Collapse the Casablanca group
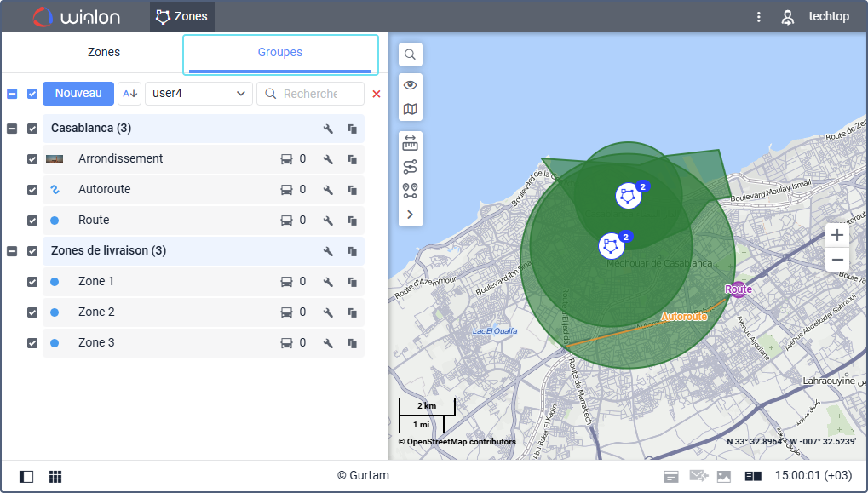This screenshot has width=868, height=493. pos(12,129)
